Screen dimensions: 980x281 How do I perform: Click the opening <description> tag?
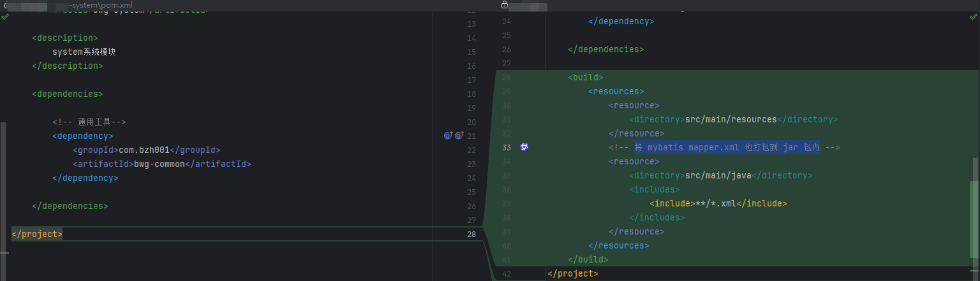[x=65, y=38]
